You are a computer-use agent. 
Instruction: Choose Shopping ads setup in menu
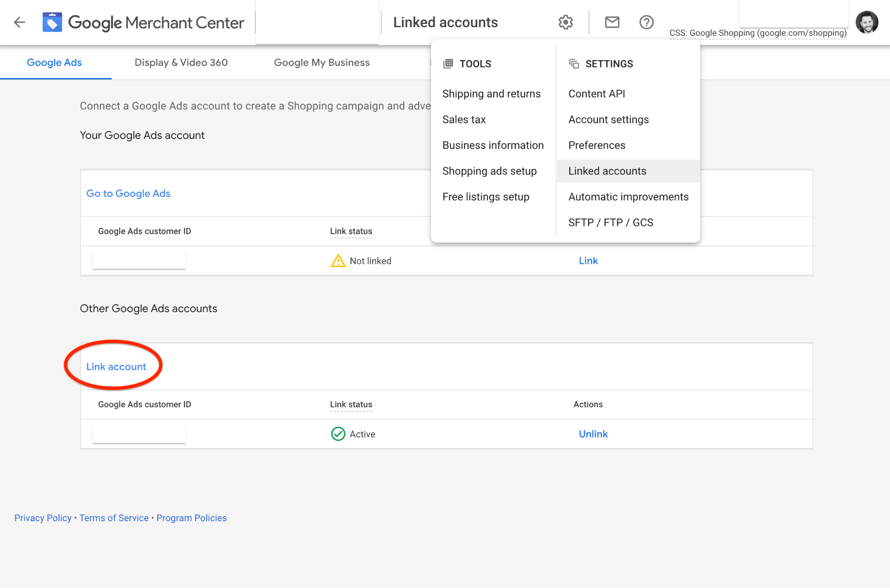(x=489, y=171)
